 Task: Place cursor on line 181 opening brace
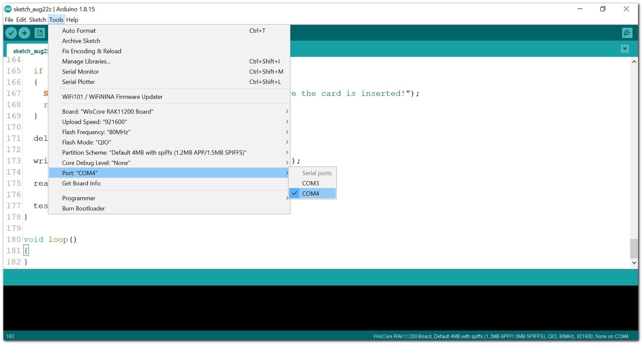[26, 251]
